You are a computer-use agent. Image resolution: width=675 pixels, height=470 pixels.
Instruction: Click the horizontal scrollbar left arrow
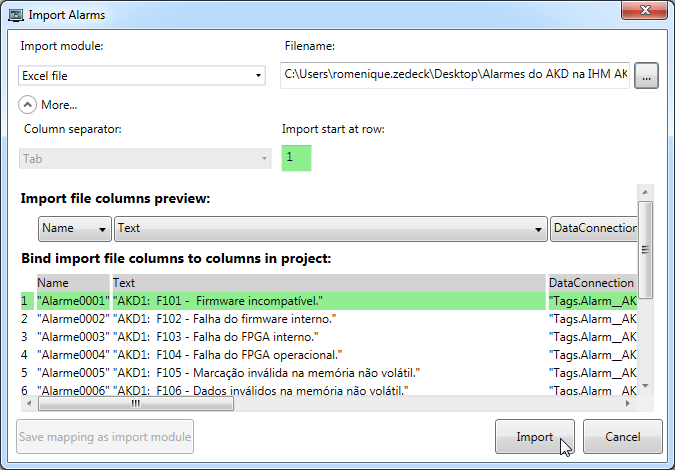coord(29,403)
